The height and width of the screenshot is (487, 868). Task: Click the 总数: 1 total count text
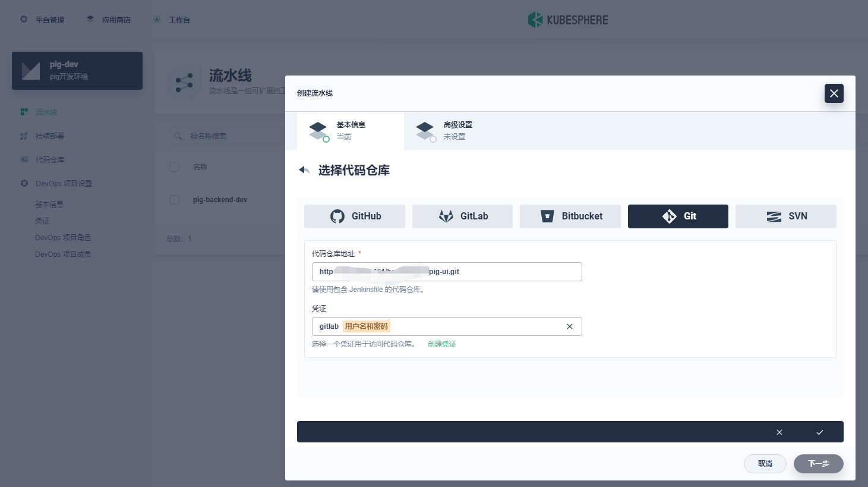[179, 239]
